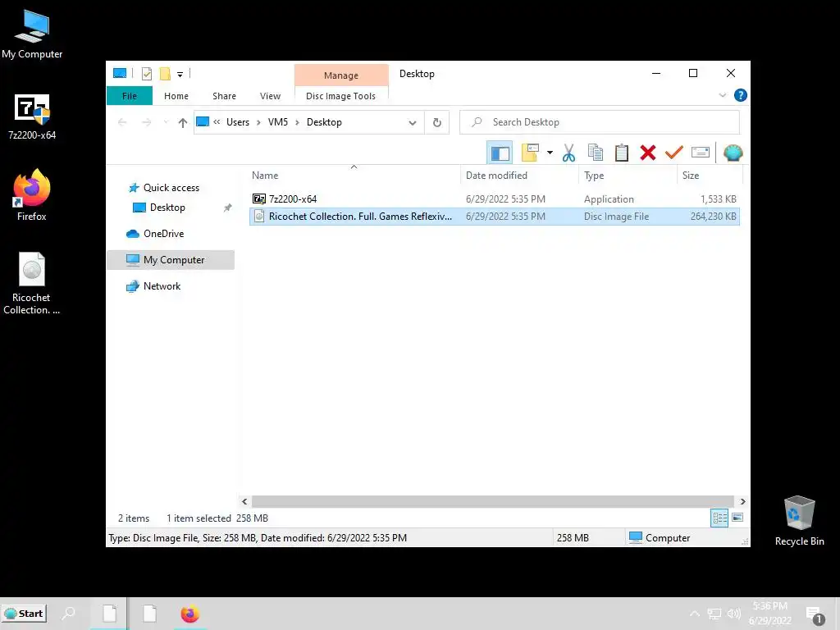
Task: Click the orange checkmark Properties icon
Action: click(674, 153)
